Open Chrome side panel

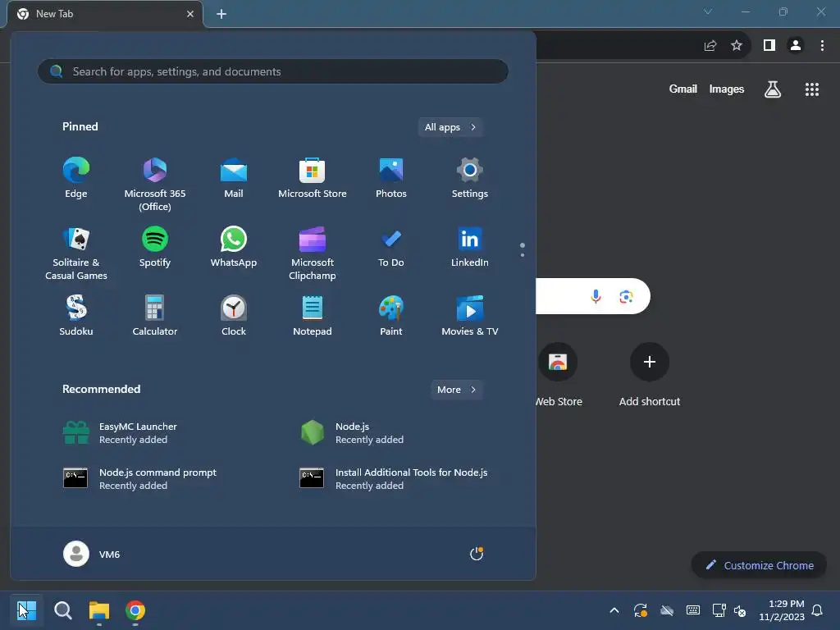[x=769, y=46]
